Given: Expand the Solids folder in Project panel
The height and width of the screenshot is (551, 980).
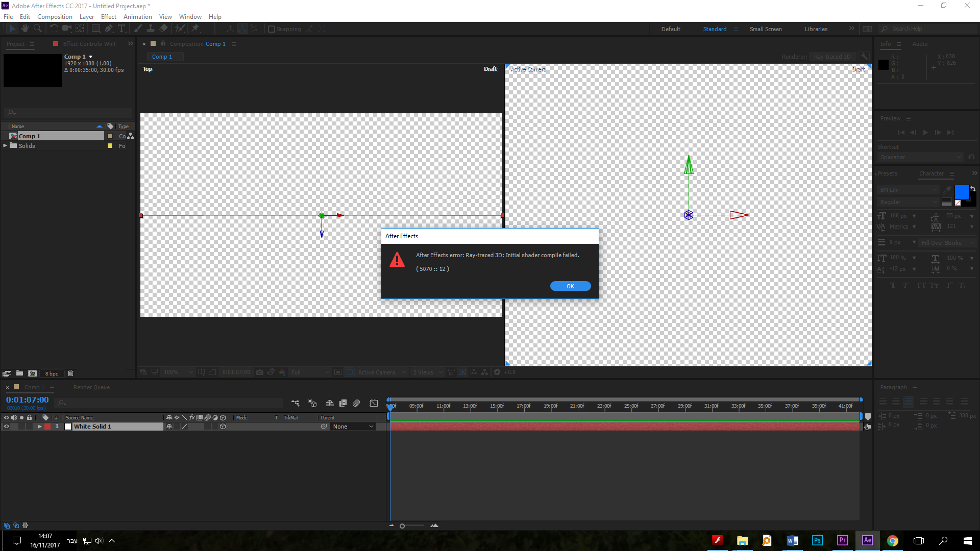Looking at the screenshot, I should tap(5, 146).
